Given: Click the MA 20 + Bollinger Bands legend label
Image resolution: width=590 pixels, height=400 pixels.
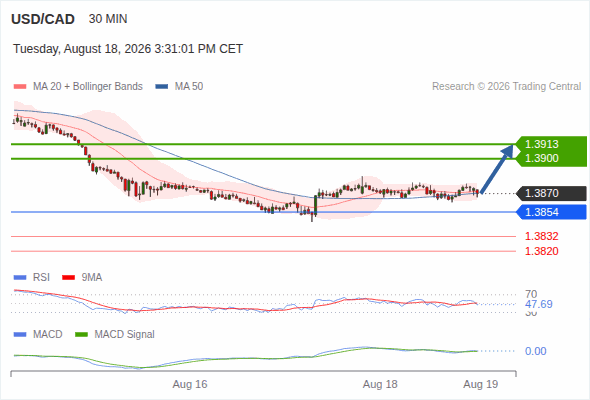Looking at the screenshot, I should coord(88,87).
